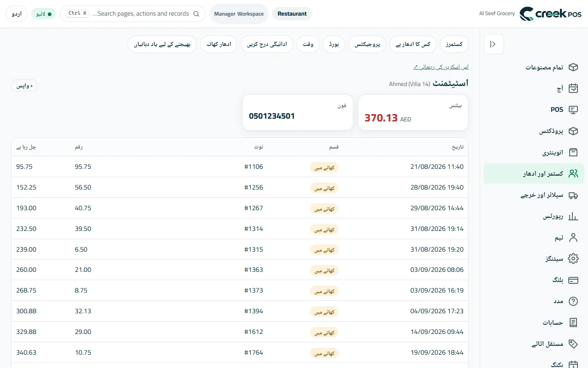The width and height of the screenshot is (588, 368).
Task: Click the کسٹمر اور ادھار people icon
Action: (573, 173)
